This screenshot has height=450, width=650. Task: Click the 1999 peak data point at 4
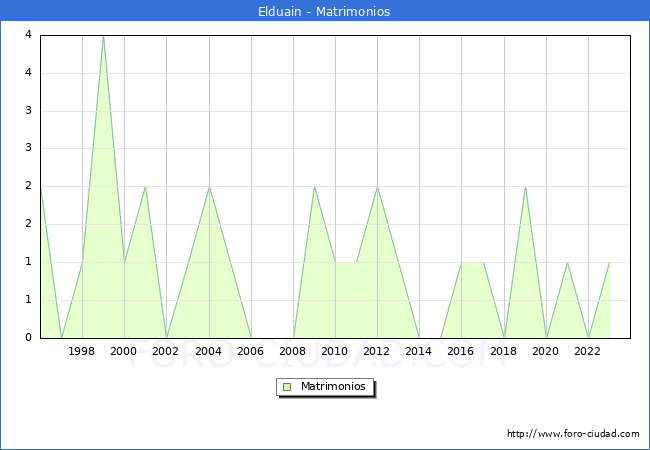point(103,36)
